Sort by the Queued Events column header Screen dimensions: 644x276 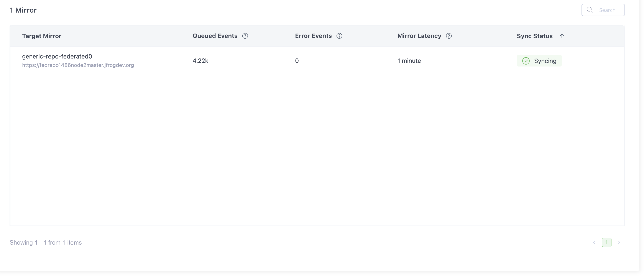(215, 36)
